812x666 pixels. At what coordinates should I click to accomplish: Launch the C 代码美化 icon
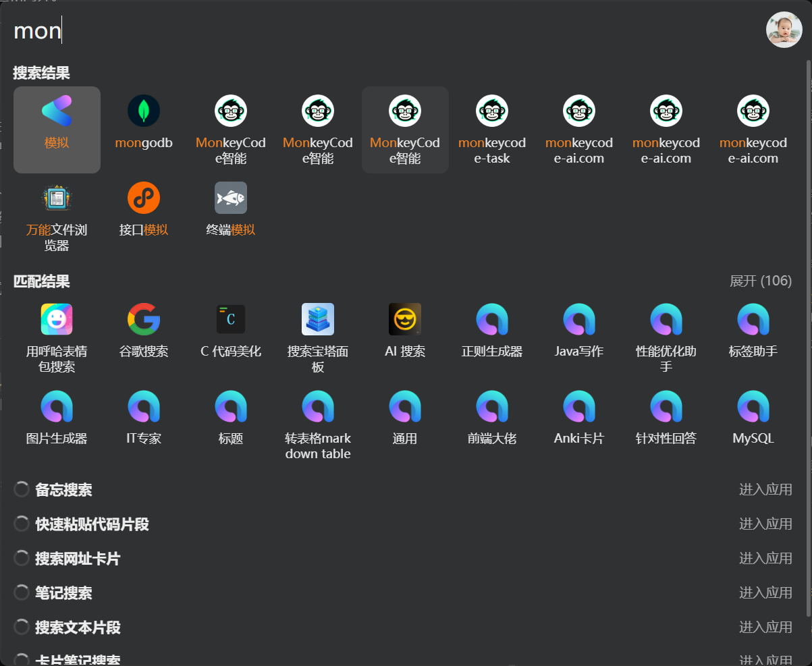pos(231,319)
